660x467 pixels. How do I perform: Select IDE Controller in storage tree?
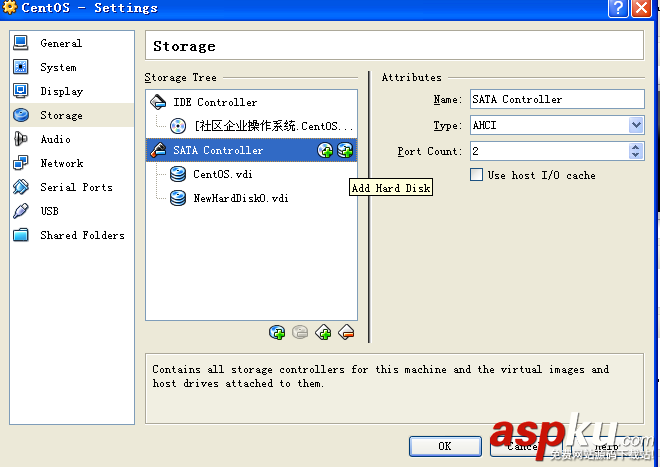click(251, 102)
